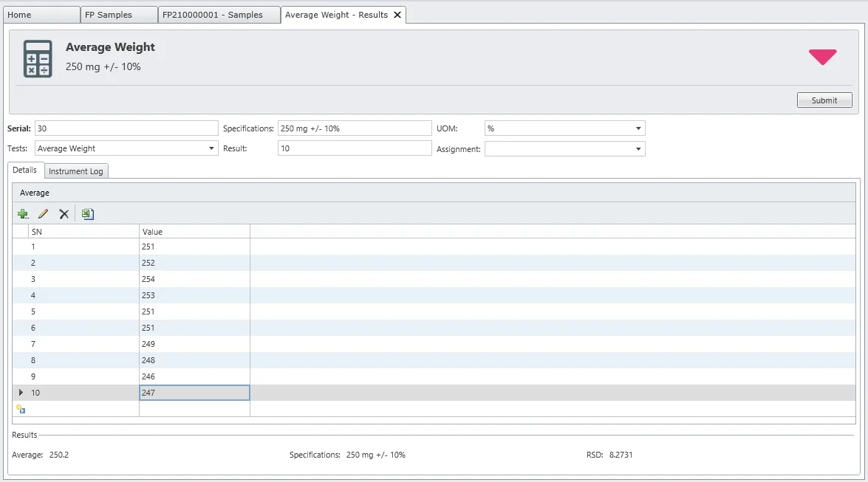Click the pencil edit row icon
Screen dimensions: 868x482
point(43,214)
